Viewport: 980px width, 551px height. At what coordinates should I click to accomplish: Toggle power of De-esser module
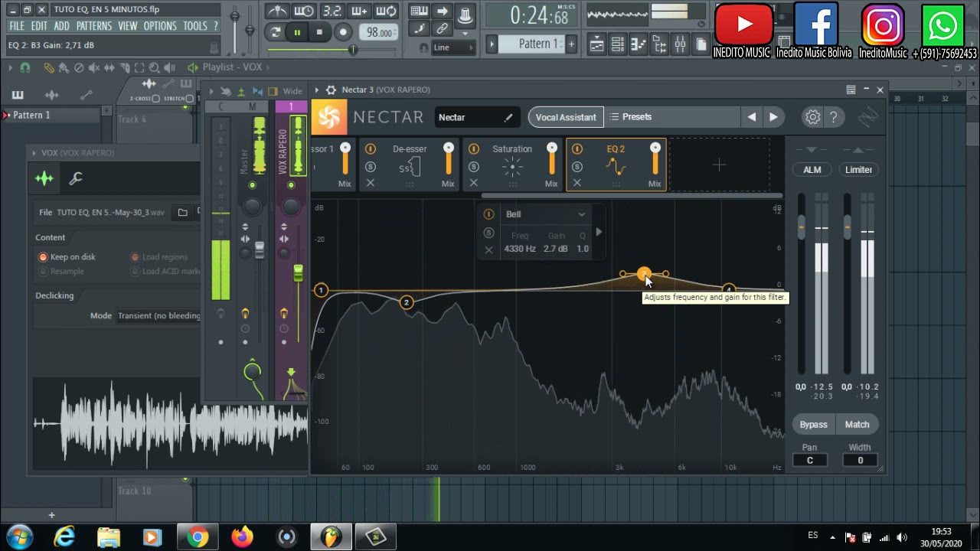click(x=371, y=148)
